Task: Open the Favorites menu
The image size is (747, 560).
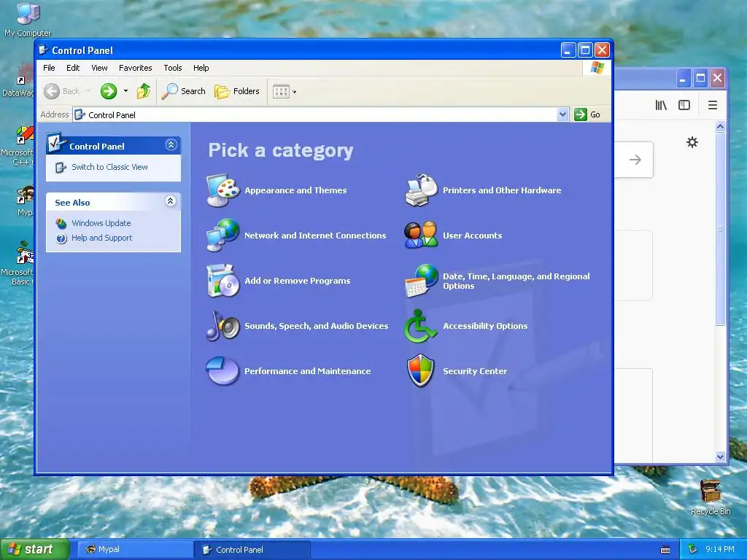Action: click(135, 68)
